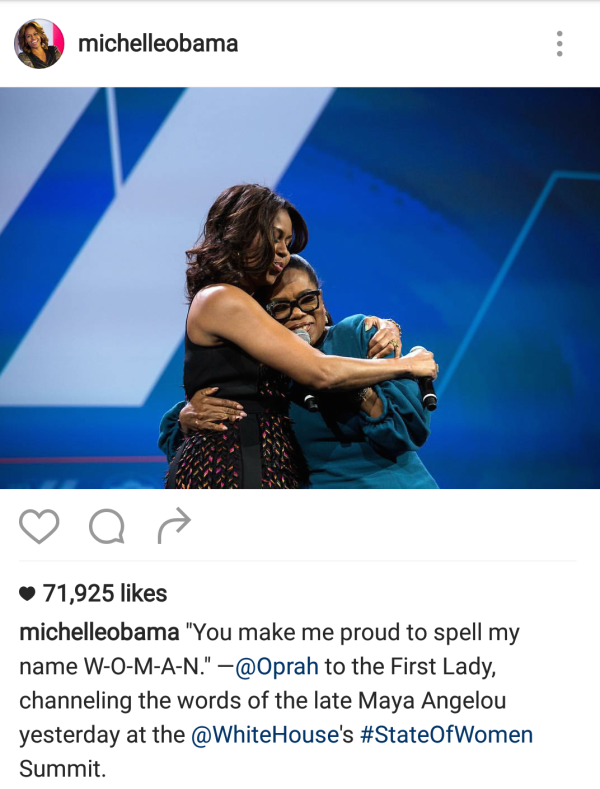Image resolution: width=600 pixels, height=789 pixels.
Task: Open the michelleobama profile picture avatar
Action: coord(39,44)
